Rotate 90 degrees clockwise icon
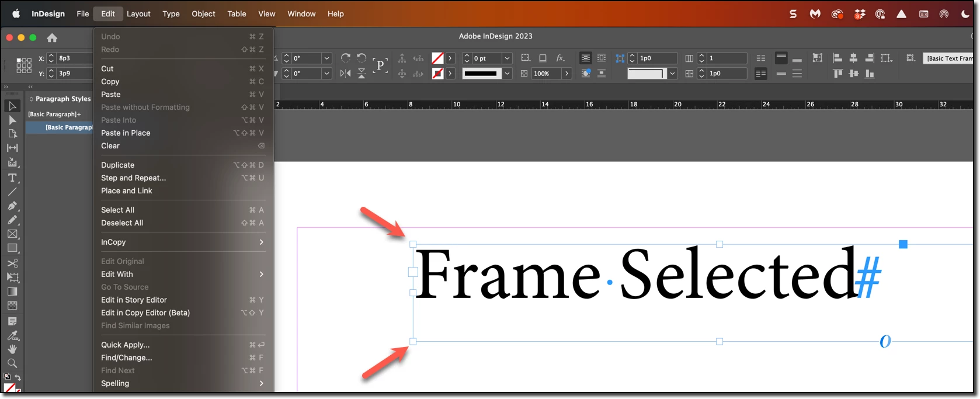Image resolution: width=980 pixels, height=399 pixels. [x=346, y=58]
